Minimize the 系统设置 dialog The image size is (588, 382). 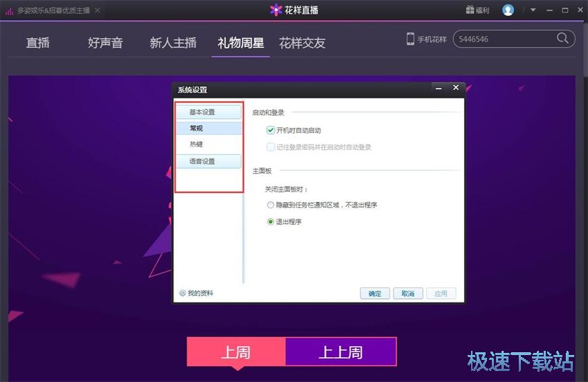coord(439,88)
